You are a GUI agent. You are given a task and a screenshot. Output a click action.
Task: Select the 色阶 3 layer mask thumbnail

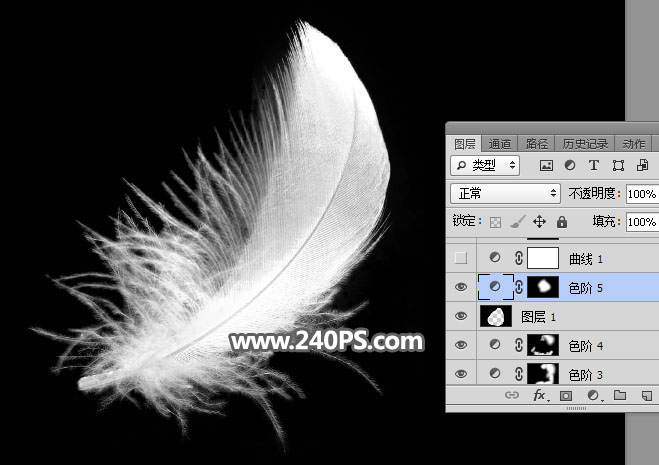point(543,373)
